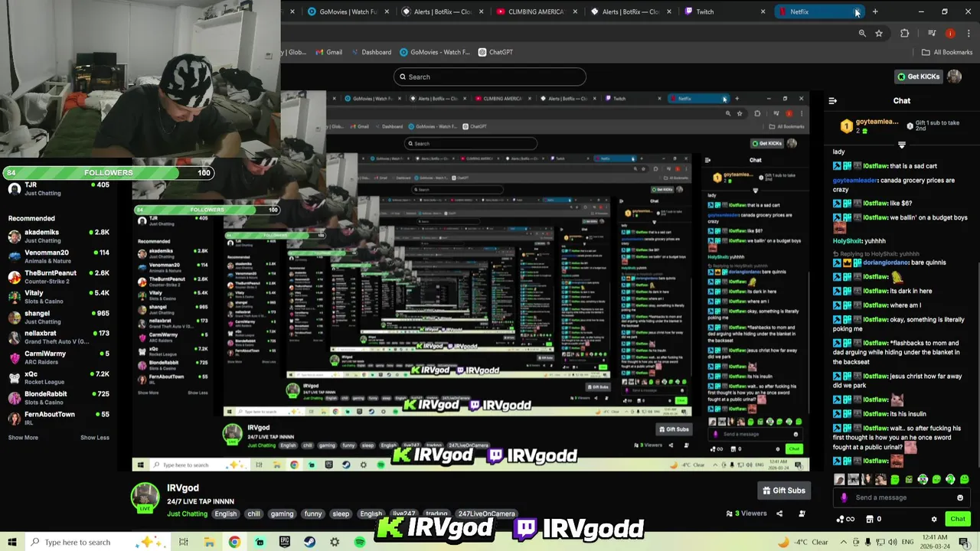Open the volume control in system tray
The height and width of the screenshot is (551, 980).
pos(893,542)
